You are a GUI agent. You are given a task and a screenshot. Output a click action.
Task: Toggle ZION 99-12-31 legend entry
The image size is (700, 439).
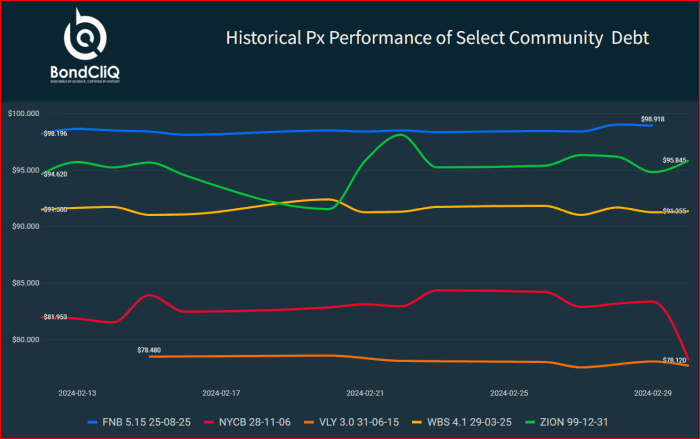(566, 422)
